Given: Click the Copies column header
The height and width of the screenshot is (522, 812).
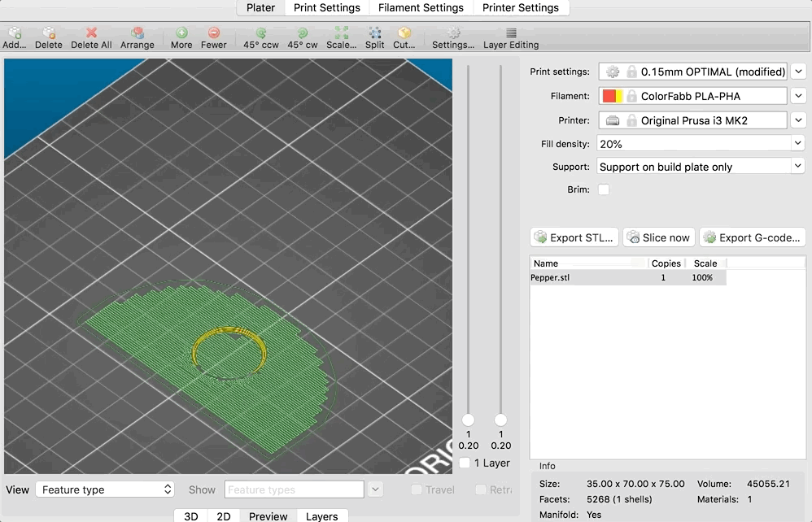Looking at the screenshot, I should (666, 263).
